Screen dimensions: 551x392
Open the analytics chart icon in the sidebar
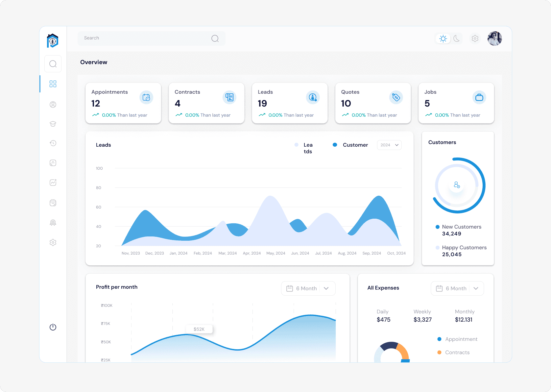(53, 183)
